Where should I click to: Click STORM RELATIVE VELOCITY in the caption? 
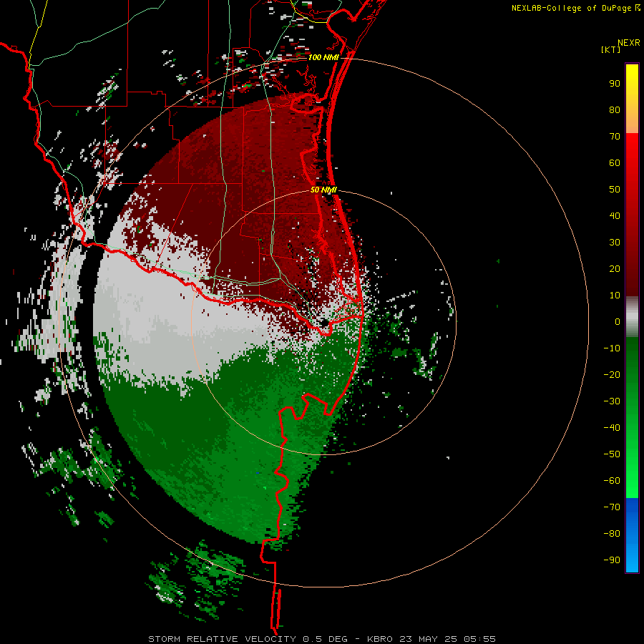(222, 639)
